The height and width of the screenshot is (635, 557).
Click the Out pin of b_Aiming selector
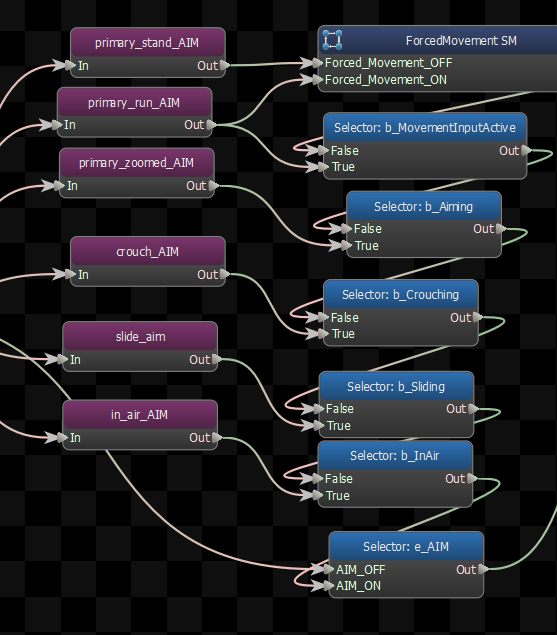pyautogui.click(x=501, y=228)
